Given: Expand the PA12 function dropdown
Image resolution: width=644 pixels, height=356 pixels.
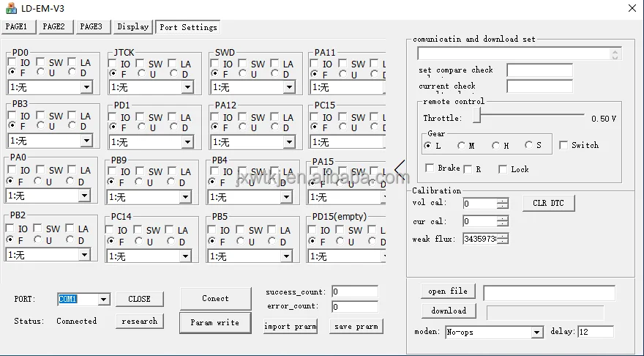Looking at the screenshot, I should 289,142.
